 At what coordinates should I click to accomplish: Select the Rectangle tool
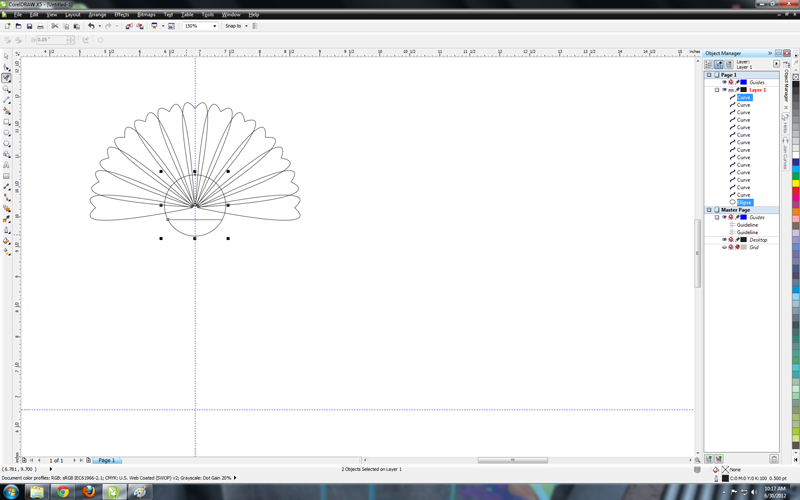tap(6, 122)
